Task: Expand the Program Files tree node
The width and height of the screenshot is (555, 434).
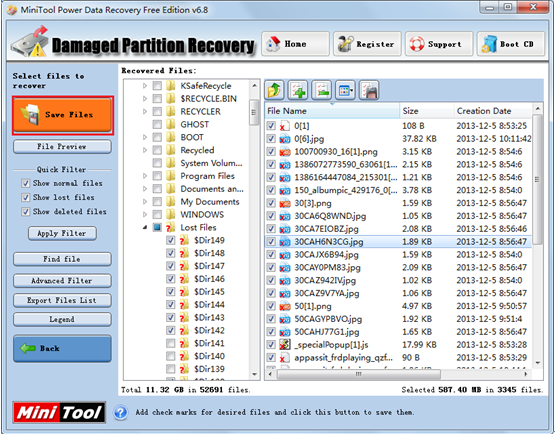Action: tap(145, 176)
